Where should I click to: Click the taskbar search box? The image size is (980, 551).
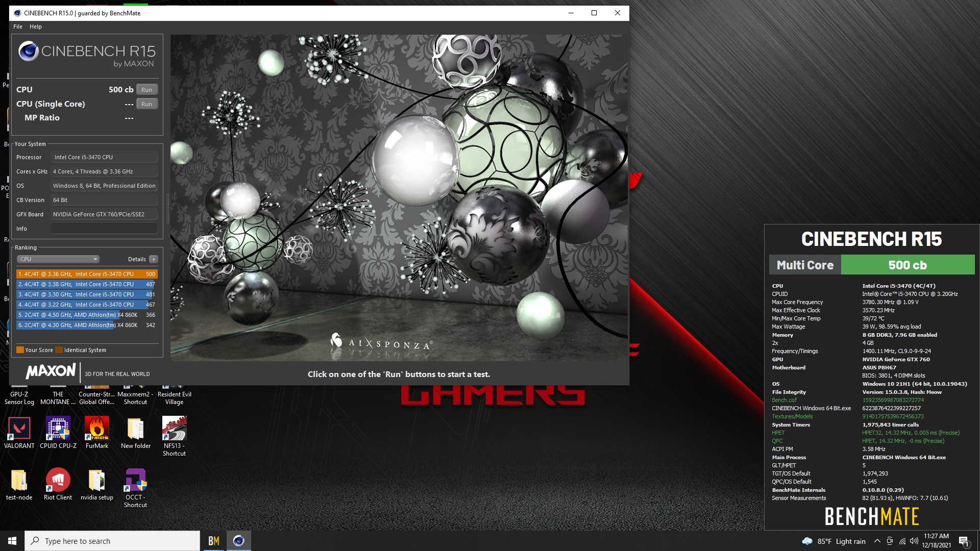click(x=112, y=541)
